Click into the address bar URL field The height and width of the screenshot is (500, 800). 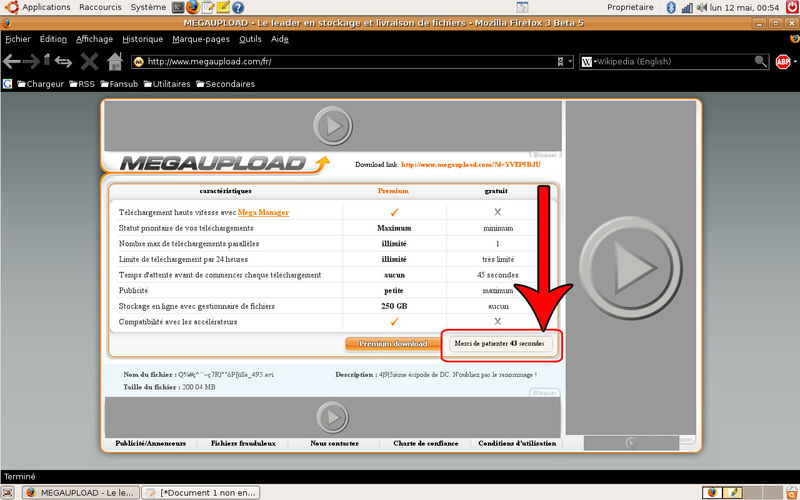351,62
